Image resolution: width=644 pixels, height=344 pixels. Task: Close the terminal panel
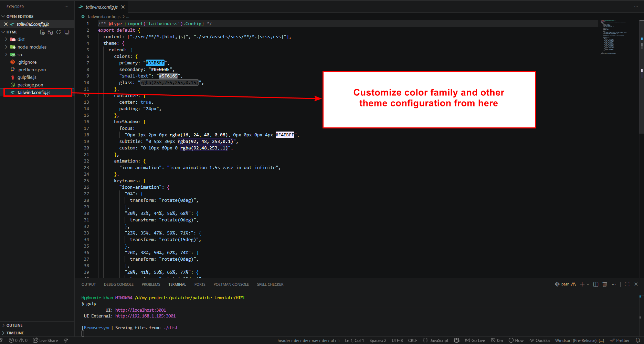click(636, 284)
